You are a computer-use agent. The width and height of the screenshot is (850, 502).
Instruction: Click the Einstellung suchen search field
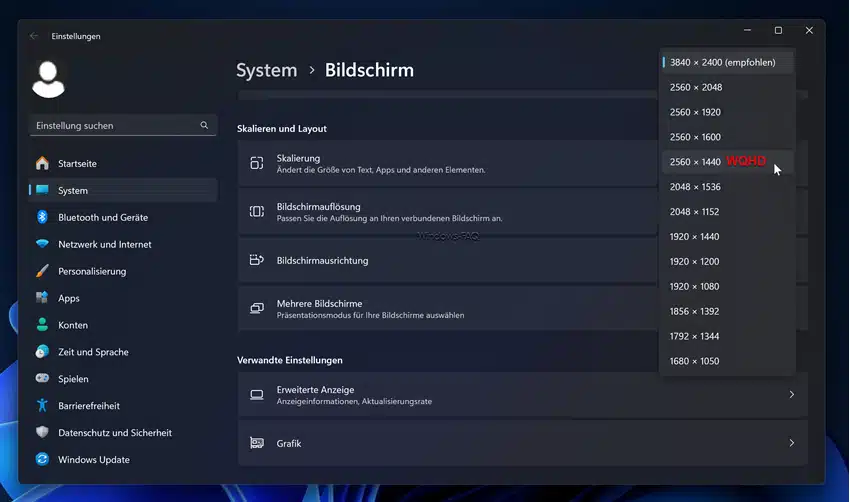tap(123, 125)
